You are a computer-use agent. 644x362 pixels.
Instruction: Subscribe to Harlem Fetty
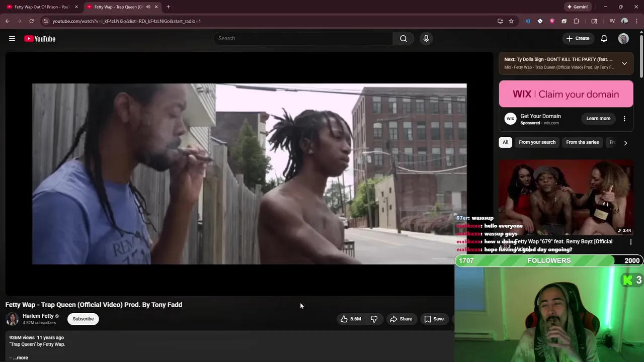point(83,319)
